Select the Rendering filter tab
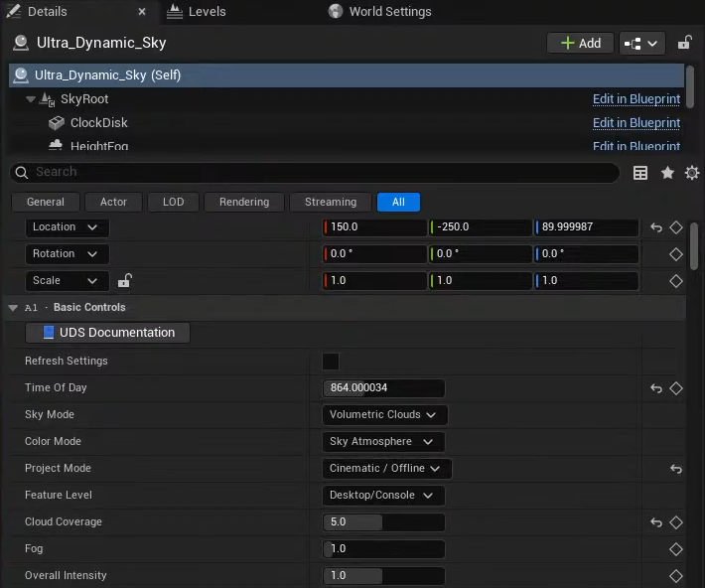 pos(244,202)
